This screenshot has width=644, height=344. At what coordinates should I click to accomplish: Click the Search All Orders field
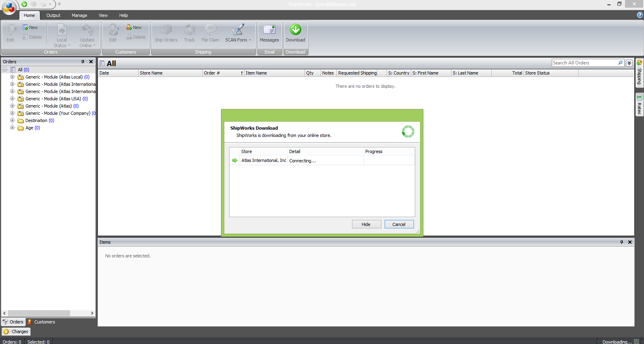584,63
